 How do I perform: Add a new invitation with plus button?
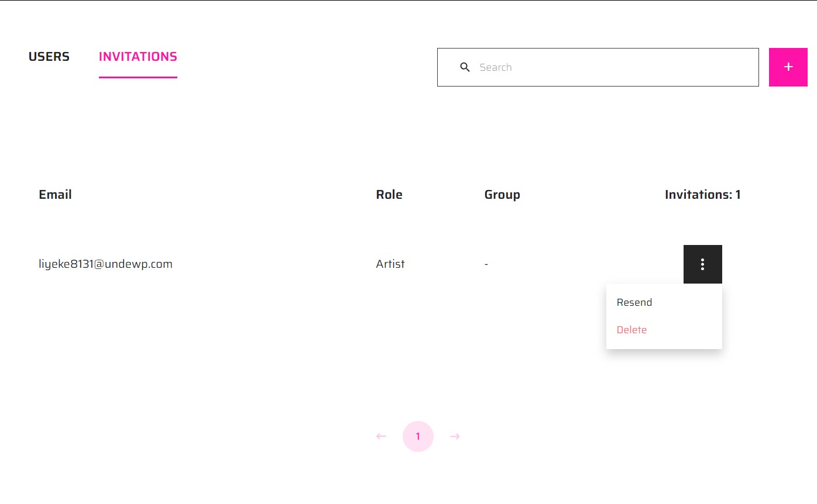[x=788, y=67]
